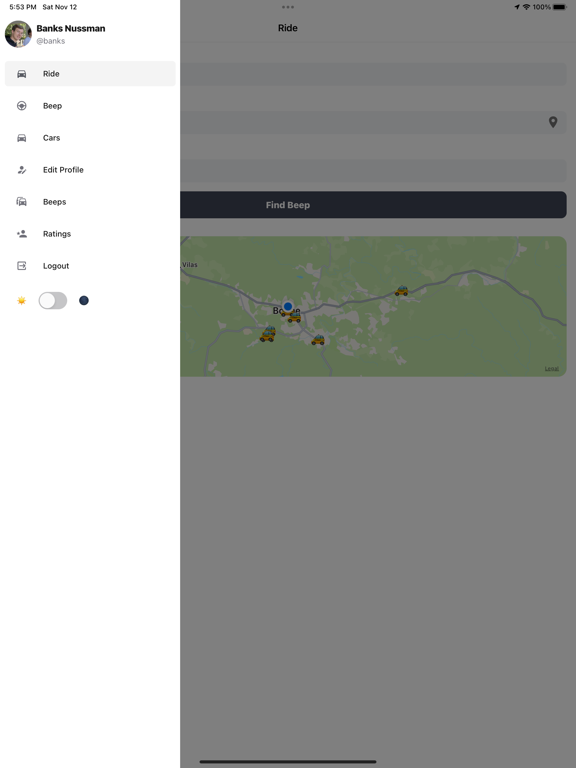Tap the blue current-location dot on the map
Image resolution: width=576 pixels, height=768 pixels.
[x=288, y=307]
